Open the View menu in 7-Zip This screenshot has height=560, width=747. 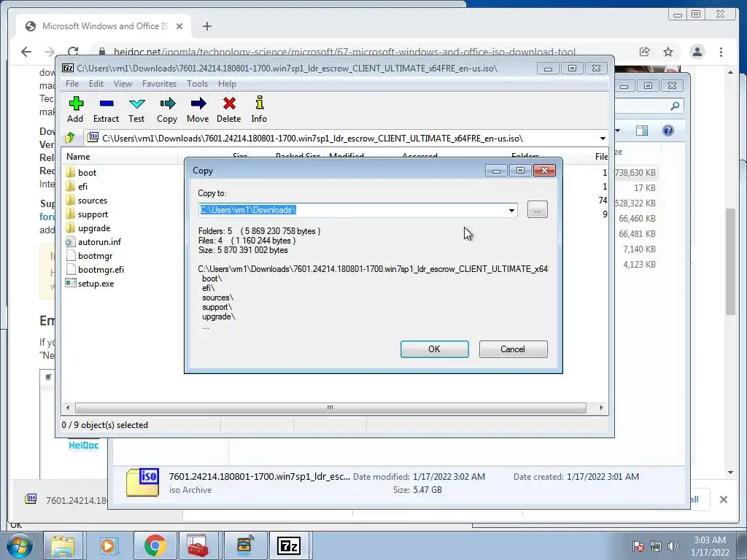[123, 83]
